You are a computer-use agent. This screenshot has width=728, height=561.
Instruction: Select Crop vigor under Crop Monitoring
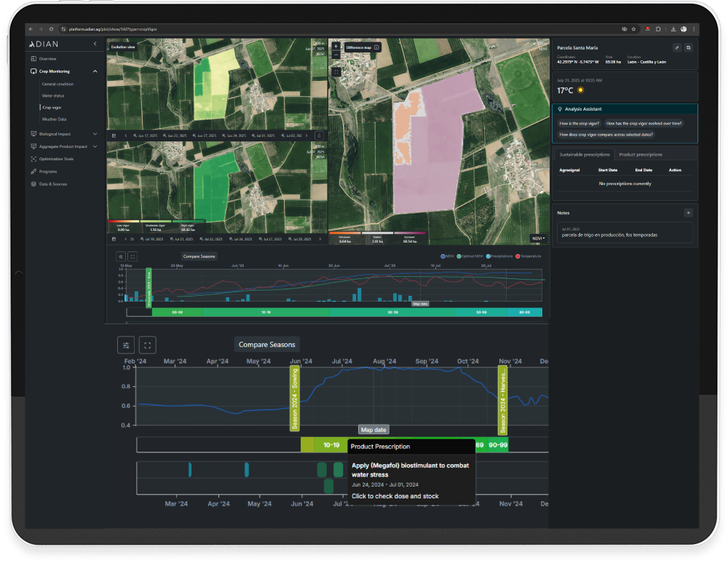[52, 107]
